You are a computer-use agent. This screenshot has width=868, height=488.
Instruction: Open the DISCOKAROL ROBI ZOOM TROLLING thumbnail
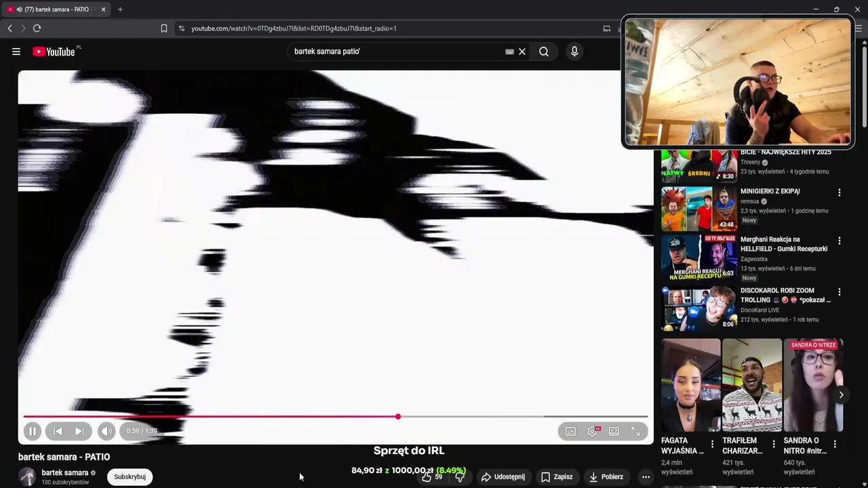(699, 308)
